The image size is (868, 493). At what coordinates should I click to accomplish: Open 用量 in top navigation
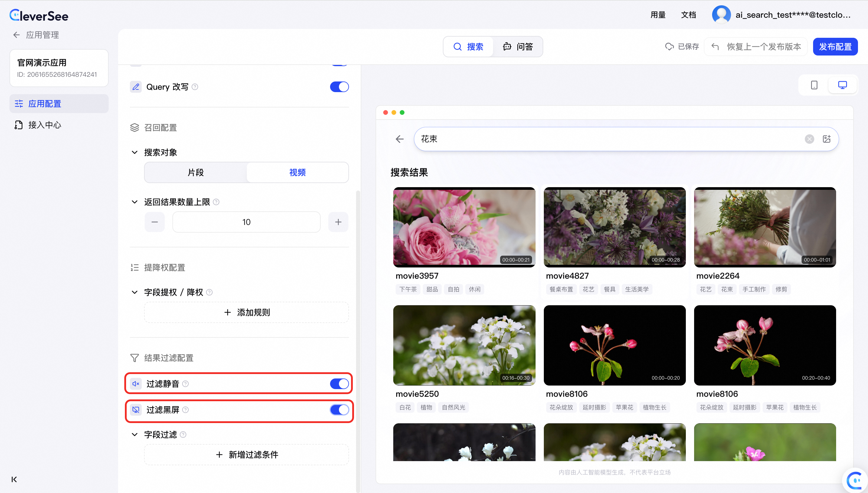658,15
